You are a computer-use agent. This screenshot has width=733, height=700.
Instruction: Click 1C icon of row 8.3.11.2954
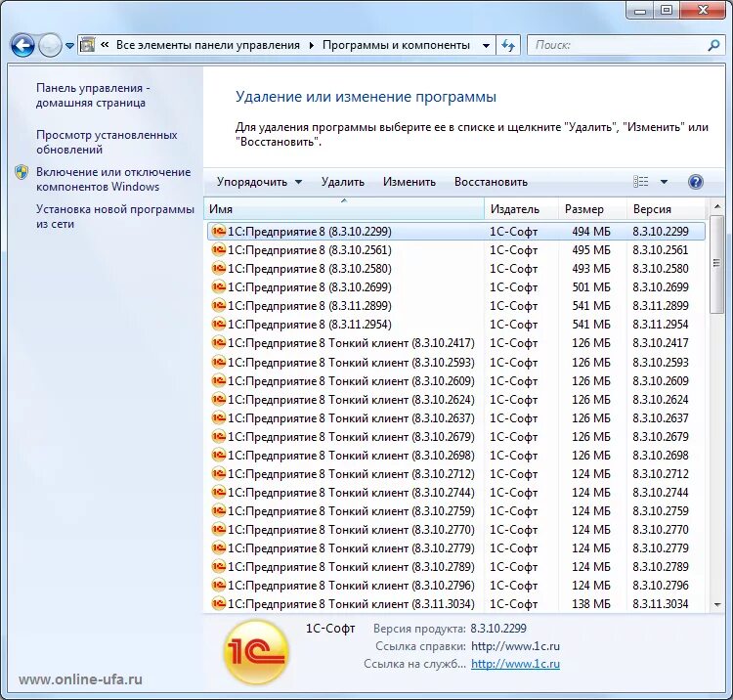coord(218,324)
